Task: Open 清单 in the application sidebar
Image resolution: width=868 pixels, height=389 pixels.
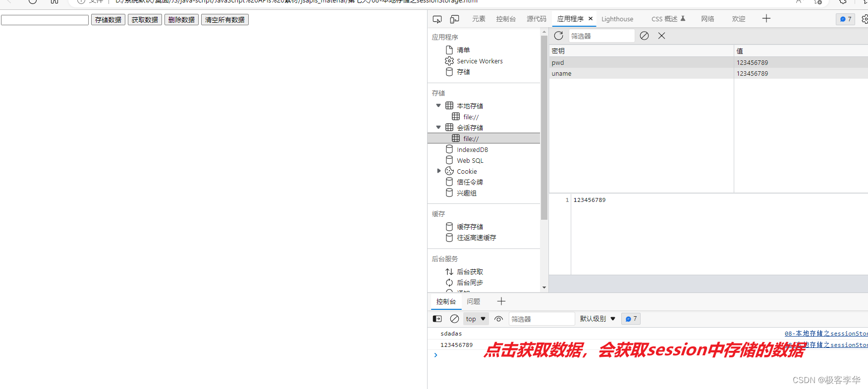Action: point(463,50)
